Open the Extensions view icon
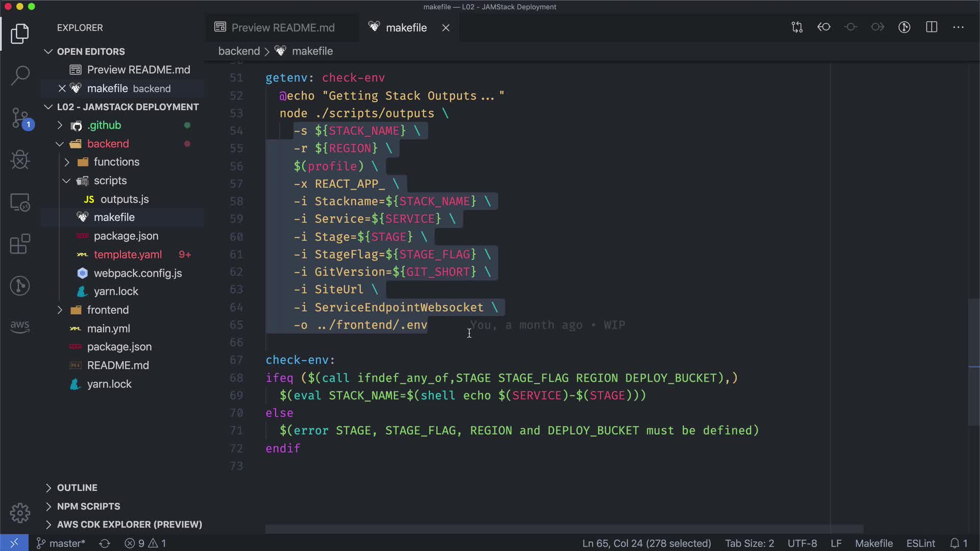980x551 pixels. pos(20,244)
